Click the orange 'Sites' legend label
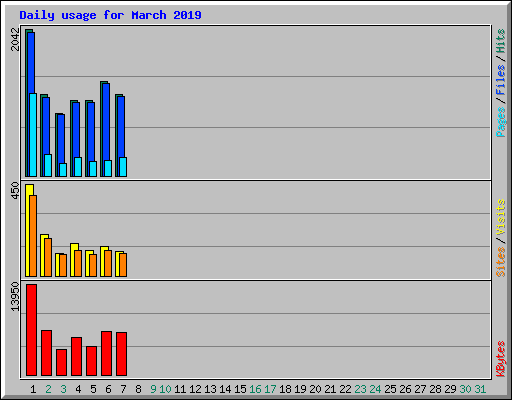 coord(501,262)
